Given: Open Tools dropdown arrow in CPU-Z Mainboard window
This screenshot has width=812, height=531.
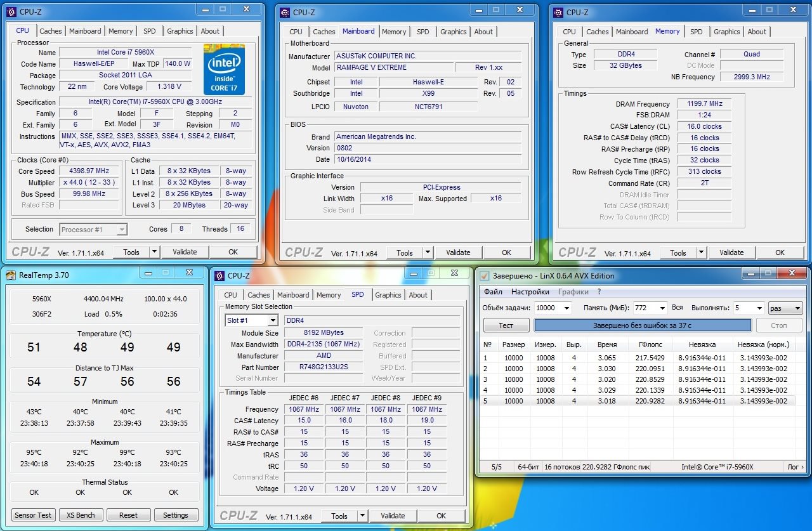Looking at the screenshot, I should (428, 252).
